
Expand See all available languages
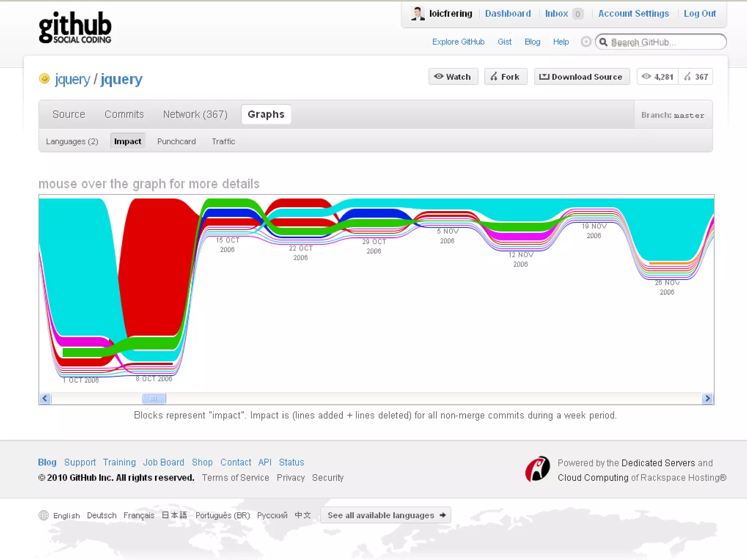coord(386,515)
